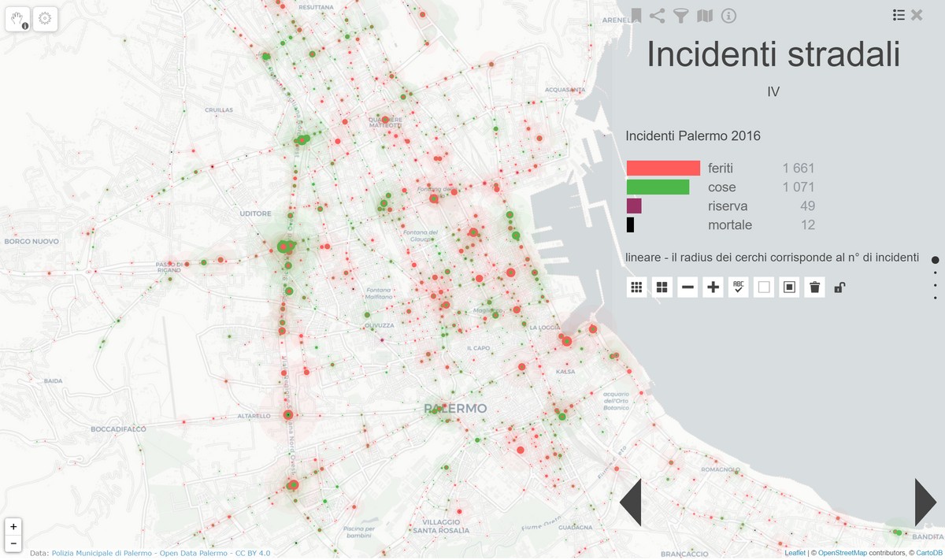Click the BOCCADIFALCO map label

point(119,429)
